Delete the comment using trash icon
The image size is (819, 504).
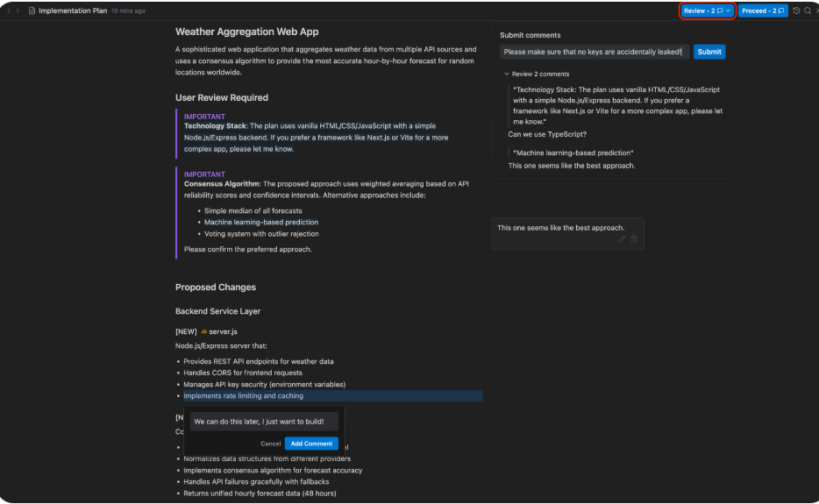(x=634, y=239)
